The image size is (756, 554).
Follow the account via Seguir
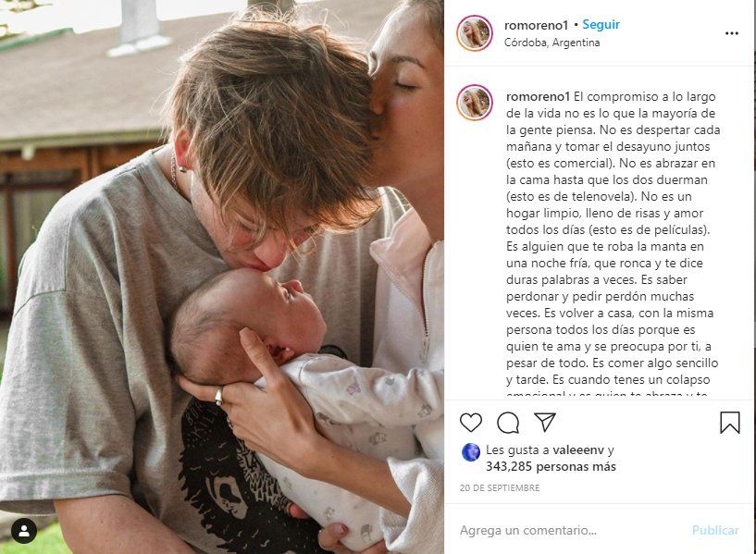tap(601, 25)
